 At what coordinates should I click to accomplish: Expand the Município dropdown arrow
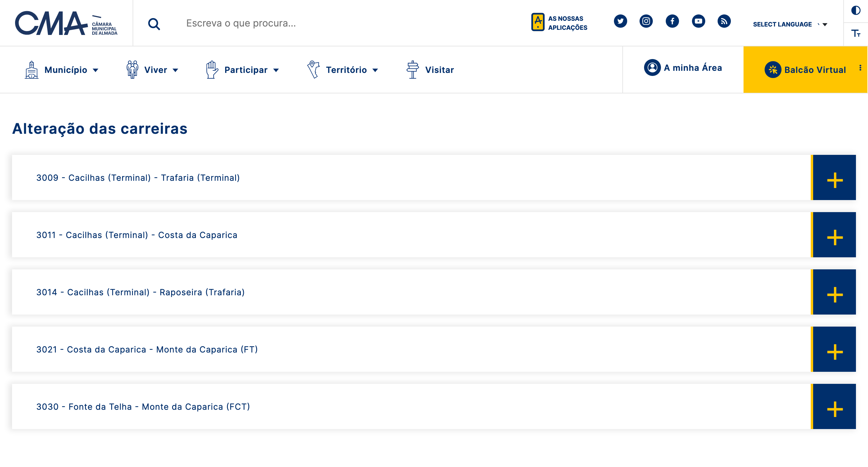pos(96,70)
